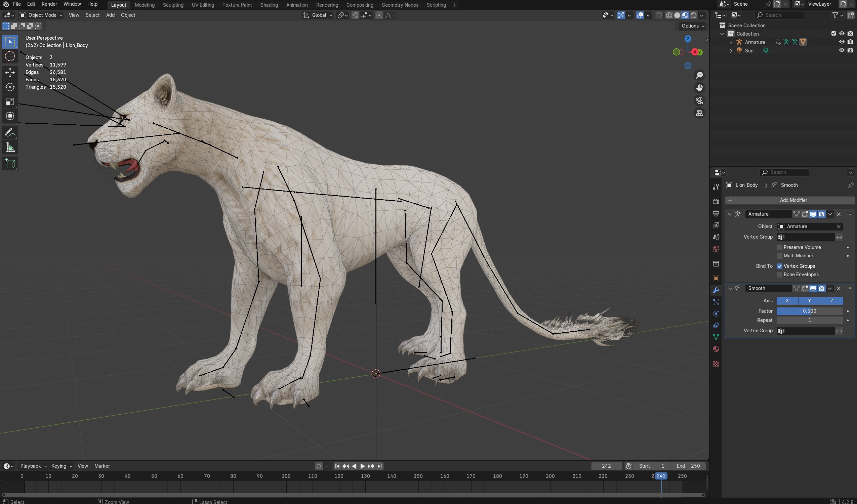Open Material properties tab icon
Viewport: 857px width, 504px height.
point(716,349)
